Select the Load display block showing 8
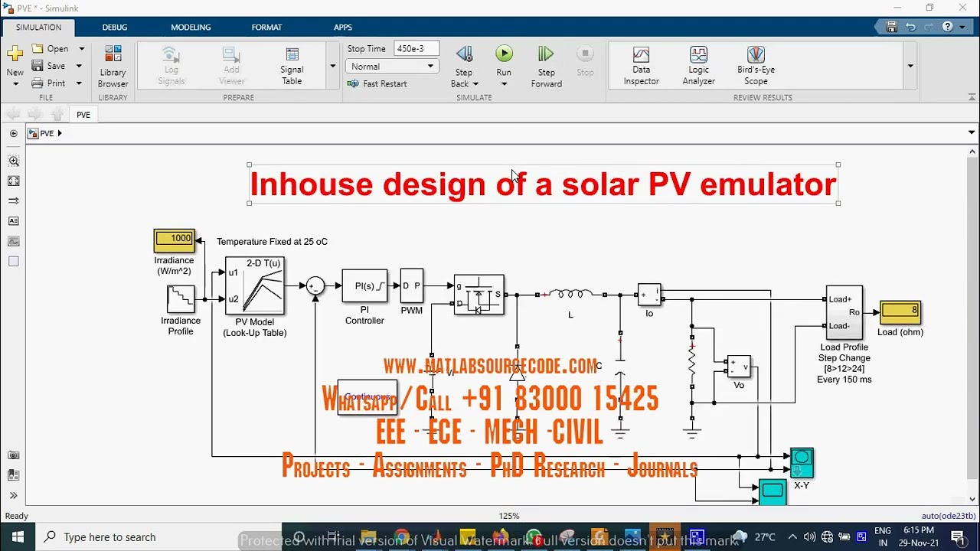Viewport: 980px width, 551px height. pyautogui.click(x=900, y=311)
